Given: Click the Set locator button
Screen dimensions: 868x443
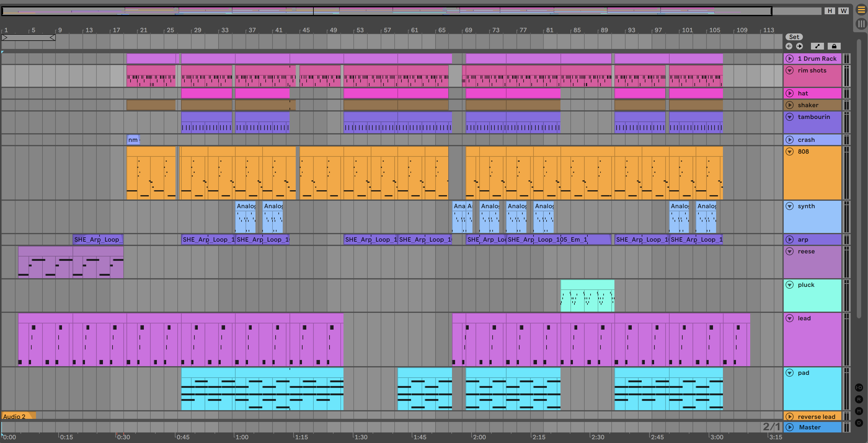Looking at the screenshot, I should coord(794,37).
